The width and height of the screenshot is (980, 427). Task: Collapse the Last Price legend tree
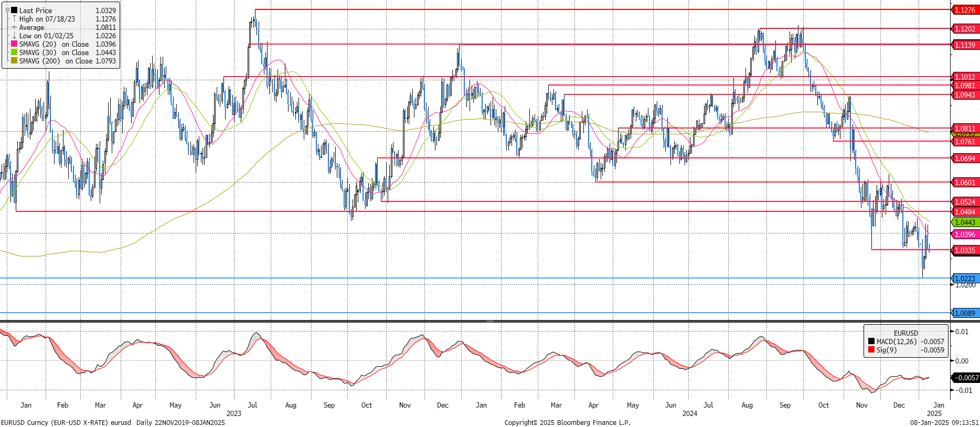[7, 10]
